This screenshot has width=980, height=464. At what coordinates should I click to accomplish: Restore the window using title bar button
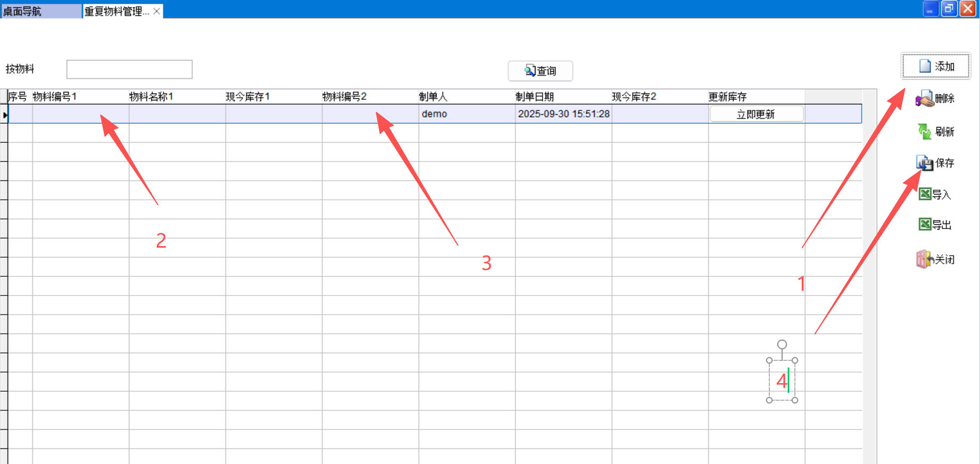click(949, 9)
